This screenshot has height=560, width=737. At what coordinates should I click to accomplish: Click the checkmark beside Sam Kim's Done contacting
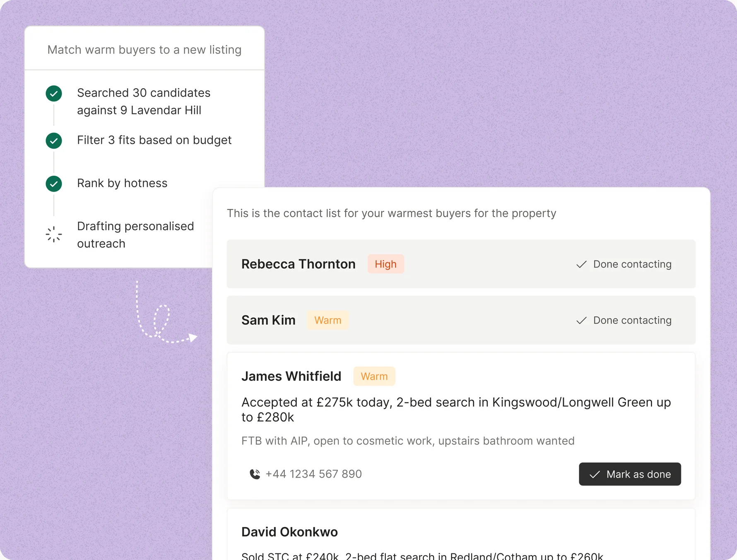[581, 321]
